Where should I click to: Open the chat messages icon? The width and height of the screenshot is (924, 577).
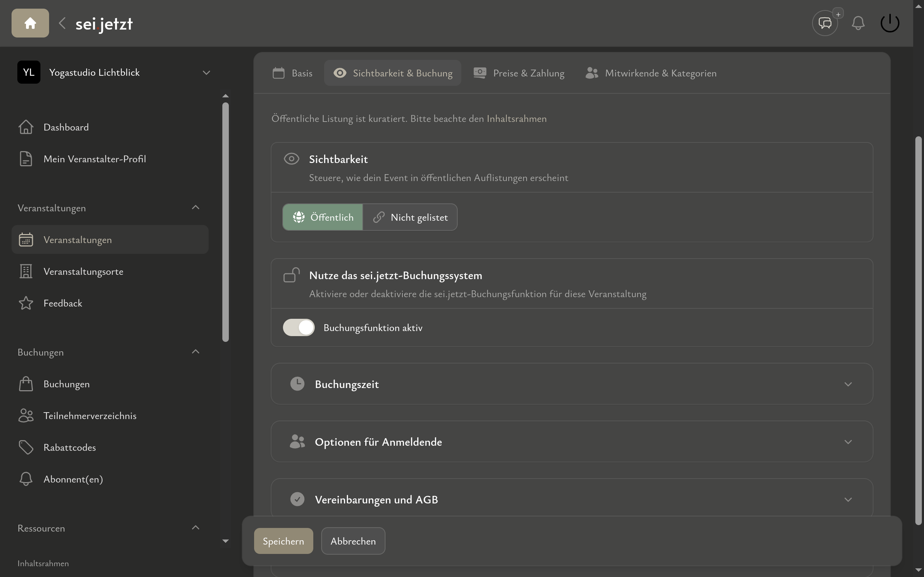pos(825,23)
